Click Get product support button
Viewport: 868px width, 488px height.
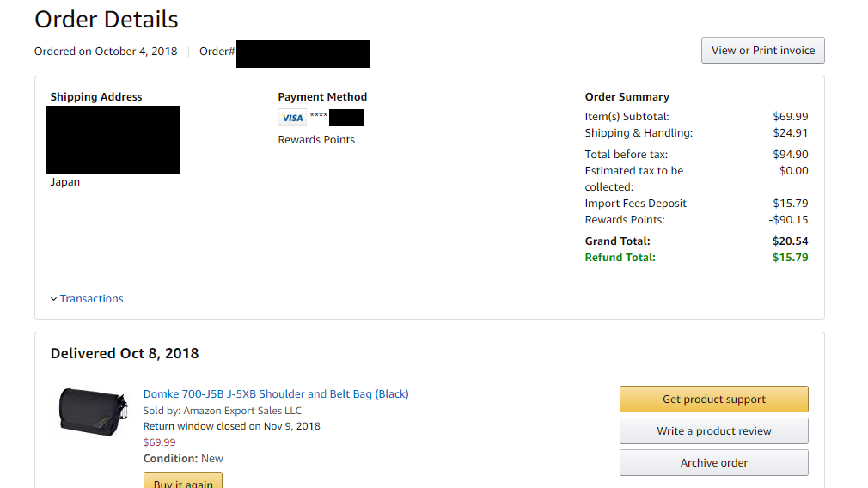coord(713,399)
